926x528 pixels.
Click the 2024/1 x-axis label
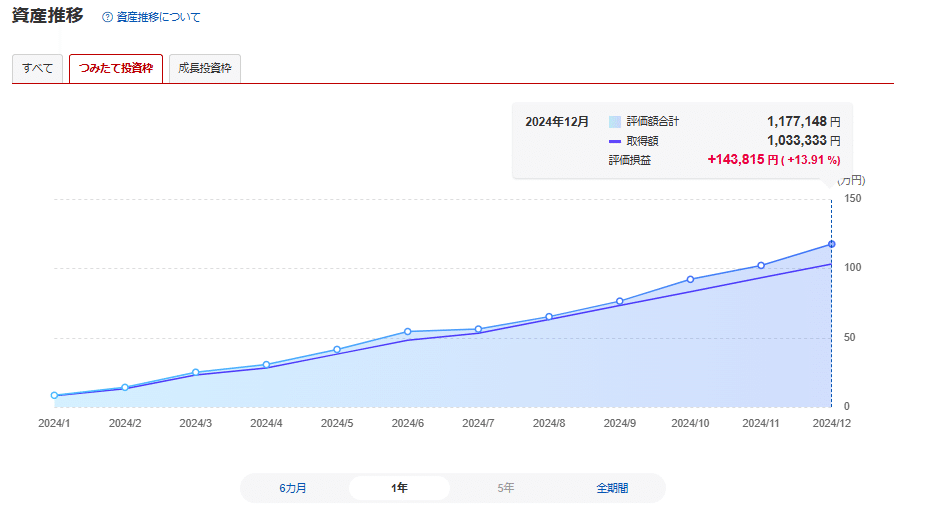(54, 423)
